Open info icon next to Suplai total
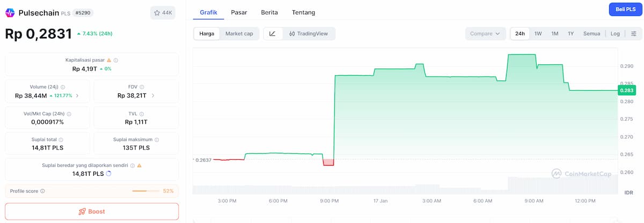 [x=60, y=139]
